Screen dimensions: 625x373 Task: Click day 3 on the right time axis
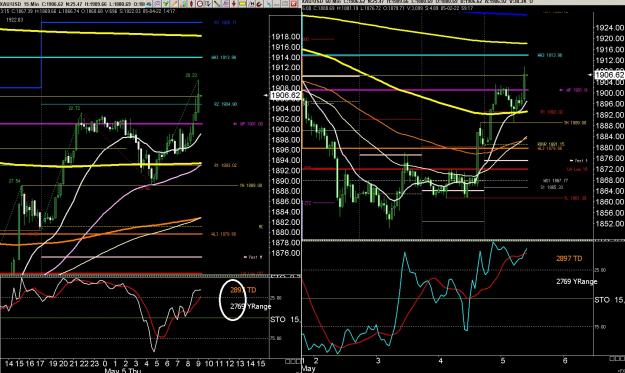tap(378, 361)
